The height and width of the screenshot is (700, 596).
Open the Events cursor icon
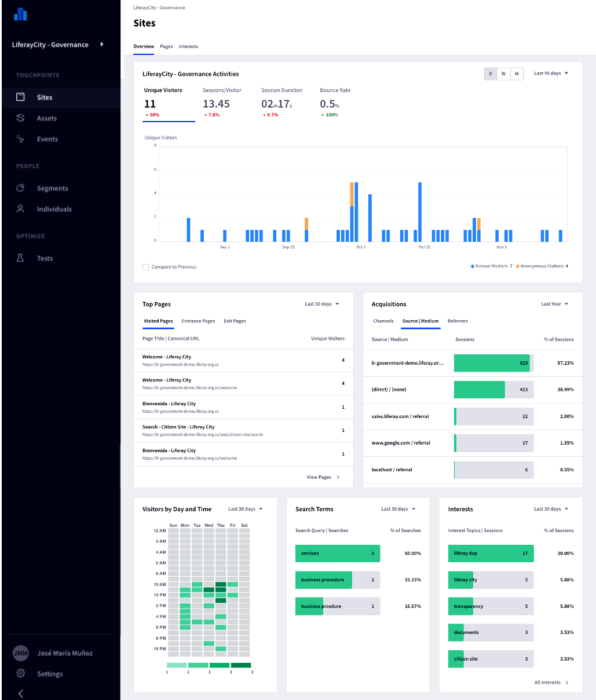tap(20, 139)
